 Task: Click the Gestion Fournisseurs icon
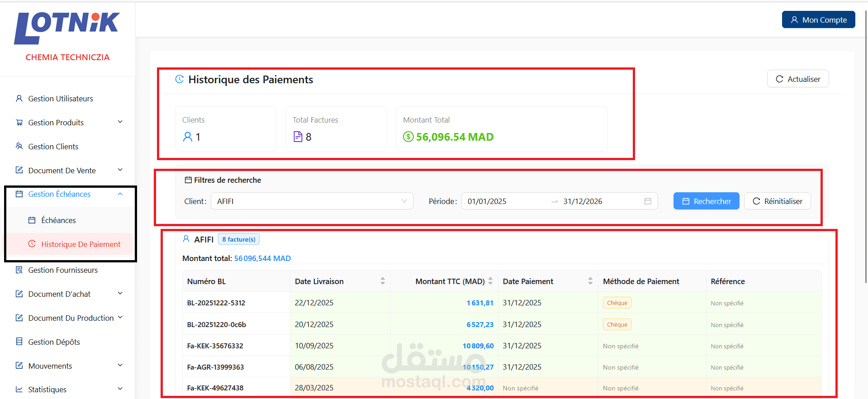[19, 270]
